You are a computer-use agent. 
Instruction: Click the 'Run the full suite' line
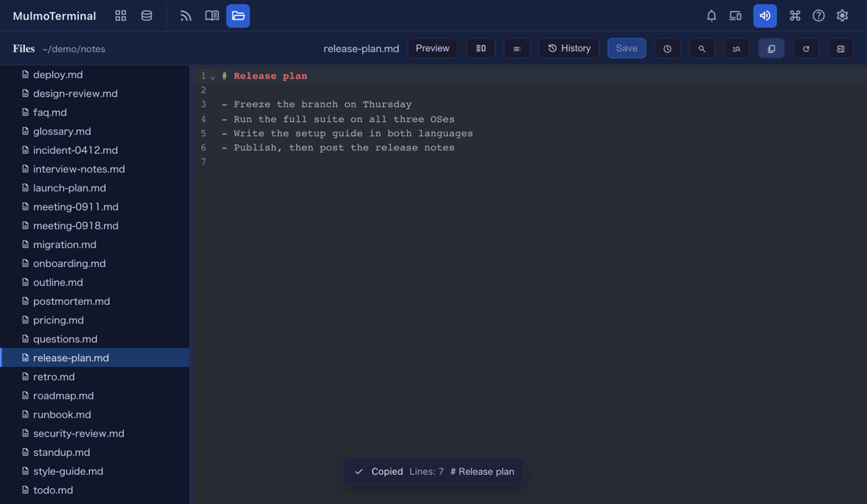[x=338, y=120]
